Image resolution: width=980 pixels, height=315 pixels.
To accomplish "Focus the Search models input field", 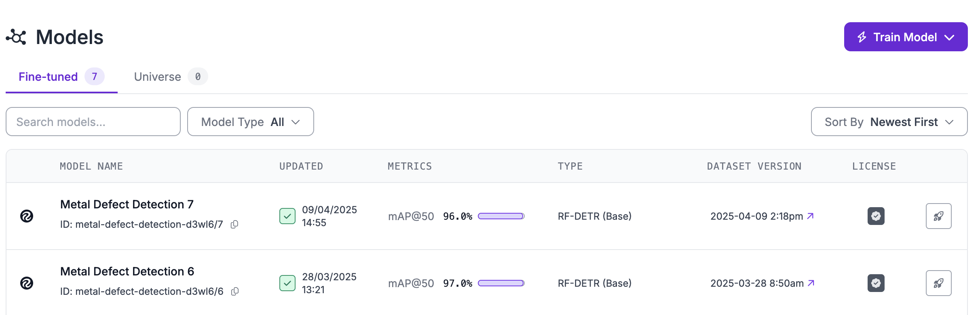I will click(93, 122).
